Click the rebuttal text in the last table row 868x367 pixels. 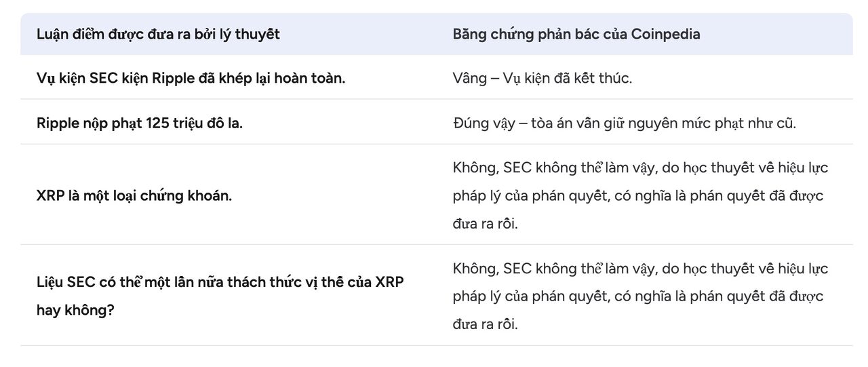click(x=640, y=296)
